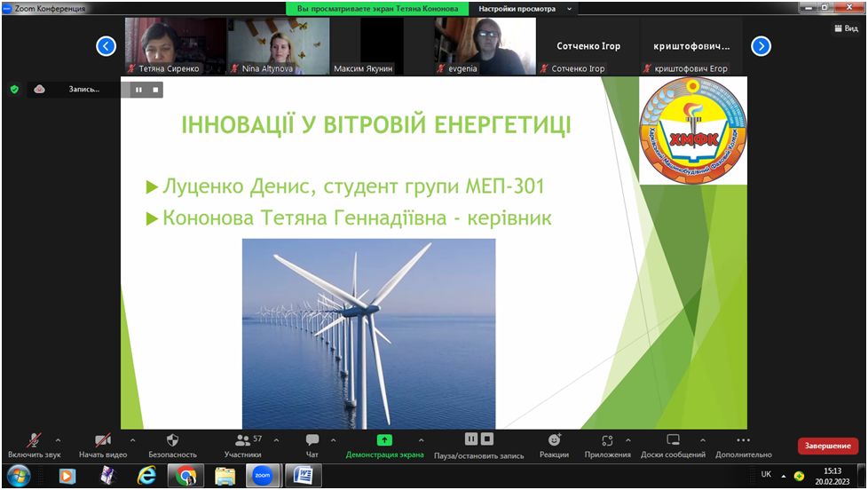The height and width of the screenshot is (490, 868).
Task: Open Реакции smiley icon
Action: click(x=554, y=440)
